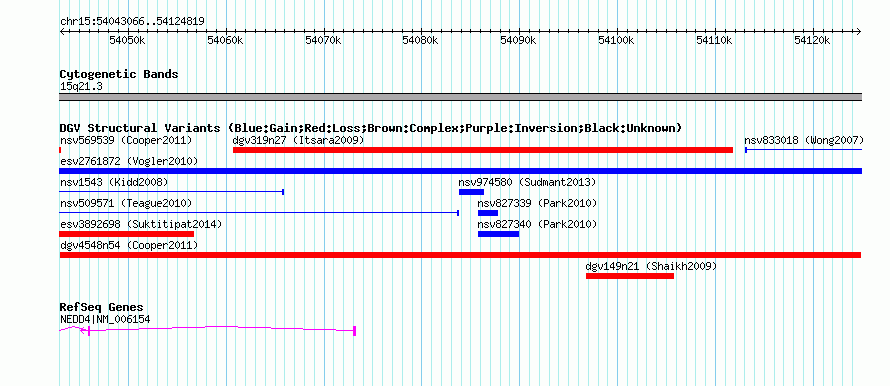The width and height of the screenshot is (890, 386).
Task: Click the full-width red dgv4548n54 loss bar
Action: (460, 255)
